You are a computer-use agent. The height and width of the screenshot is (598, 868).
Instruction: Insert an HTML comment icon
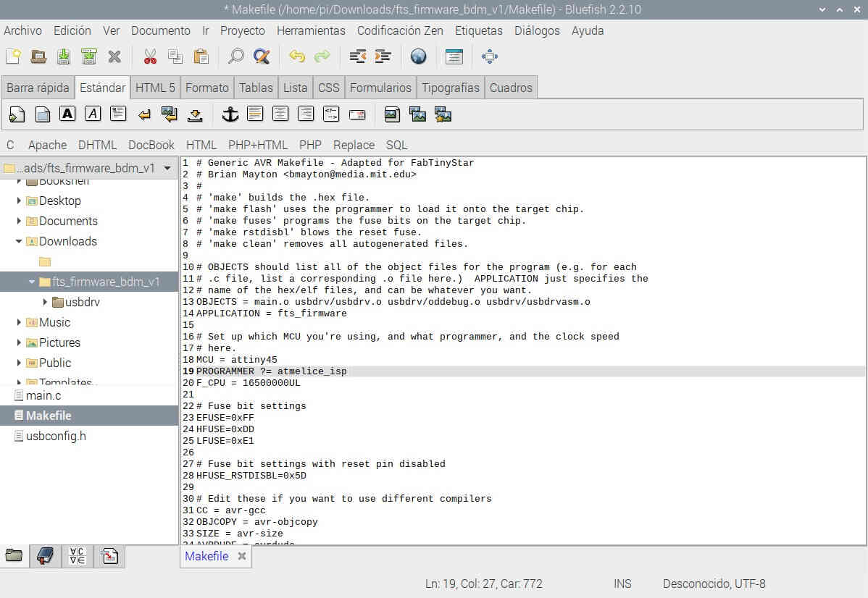point(331,114)
